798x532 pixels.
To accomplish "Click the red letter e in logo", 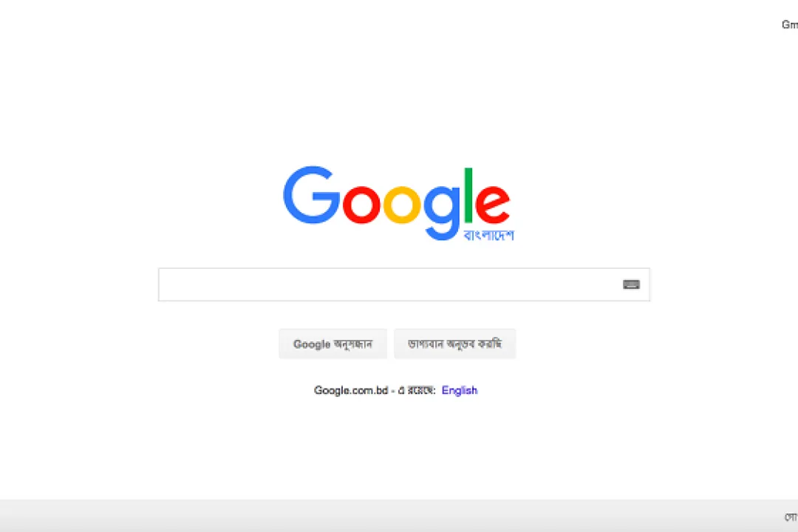I will (492, 205).
